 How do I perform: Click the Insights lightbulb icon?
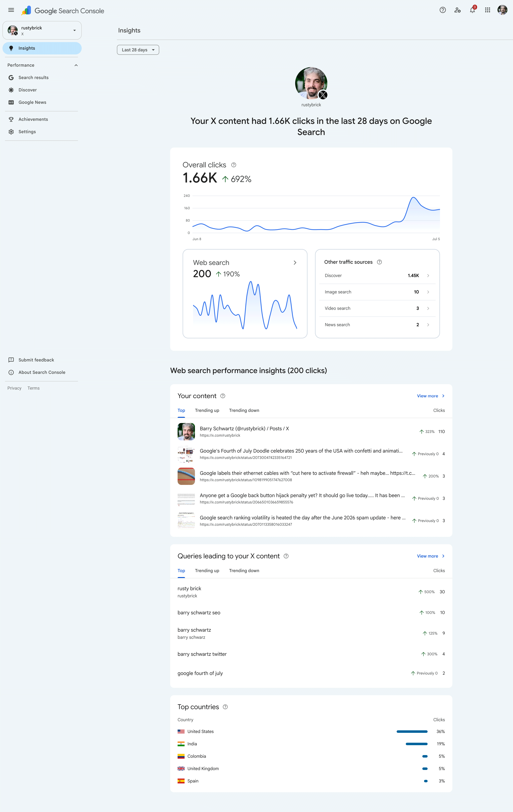[11, 48]
